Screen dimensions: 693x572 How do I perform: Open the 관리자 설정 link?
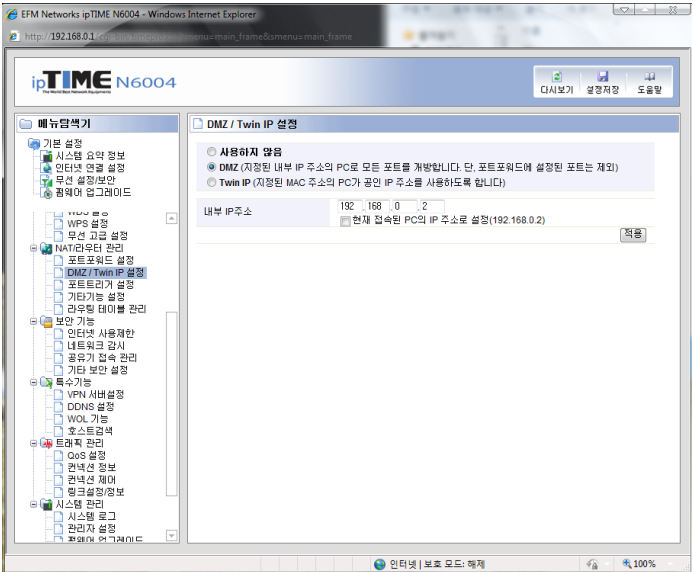(x=91, y=529)
